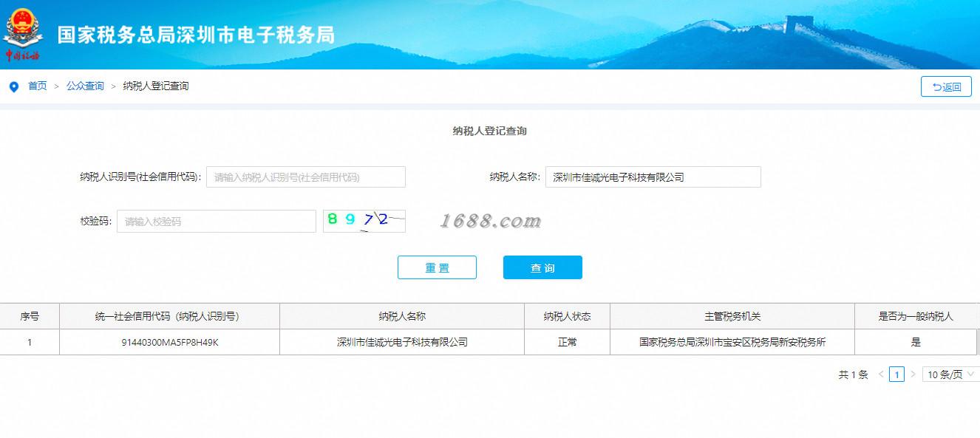This screenshot has height=438, width=980.
Task: Click the 纳税人登记查询 form heading
Action: coord(489,131)
